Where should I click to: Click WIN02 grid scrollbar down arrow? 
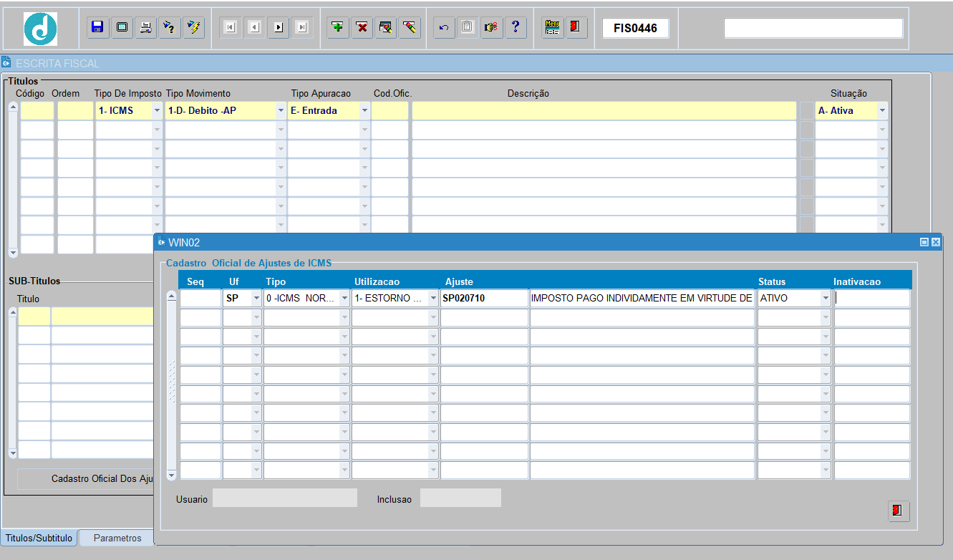pyautogui.click(x=171, y=474)
